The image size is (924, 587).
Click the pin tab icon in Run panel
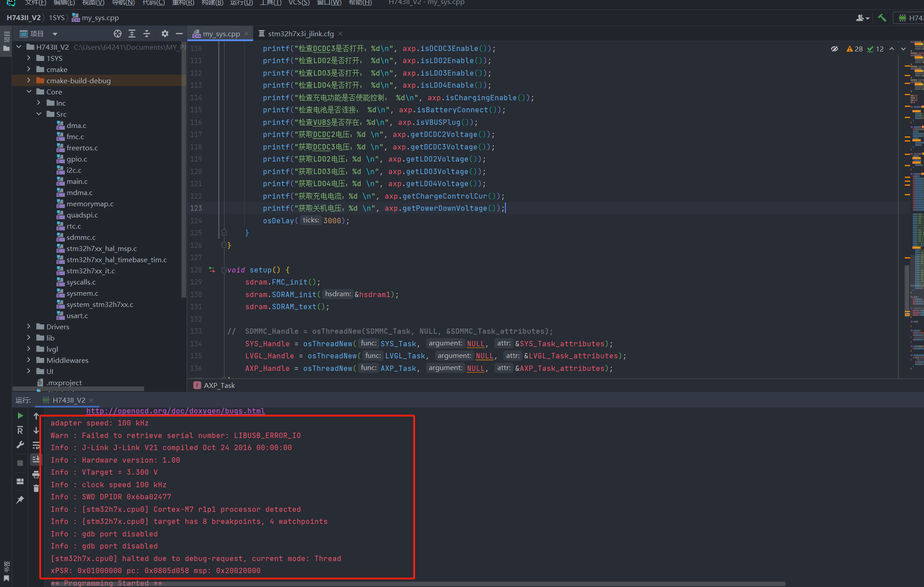tap(20, 500)
